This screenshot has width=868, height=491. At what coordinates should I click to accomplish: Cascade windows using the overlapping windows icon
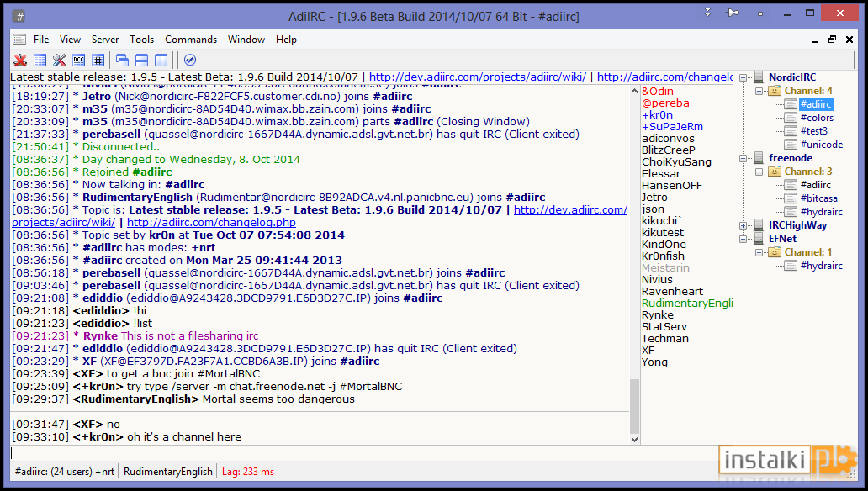point(122,60)
